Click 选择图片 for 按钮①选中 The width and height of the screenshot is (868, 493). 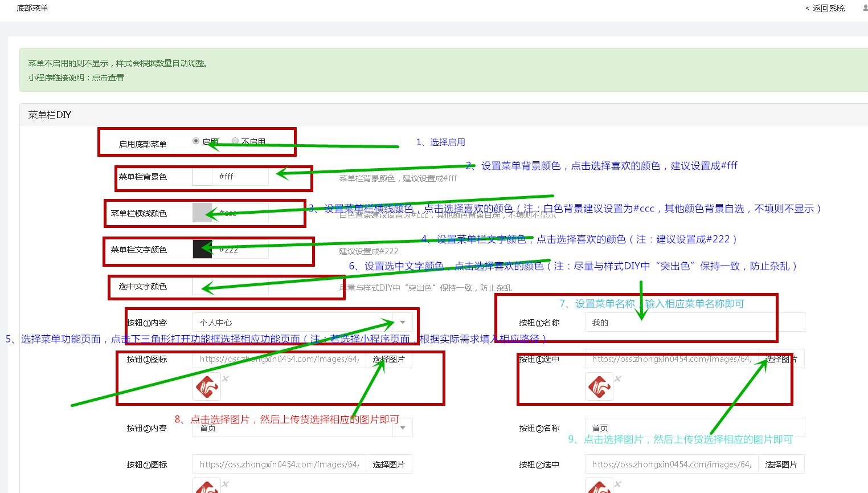[x=781, y=359]
